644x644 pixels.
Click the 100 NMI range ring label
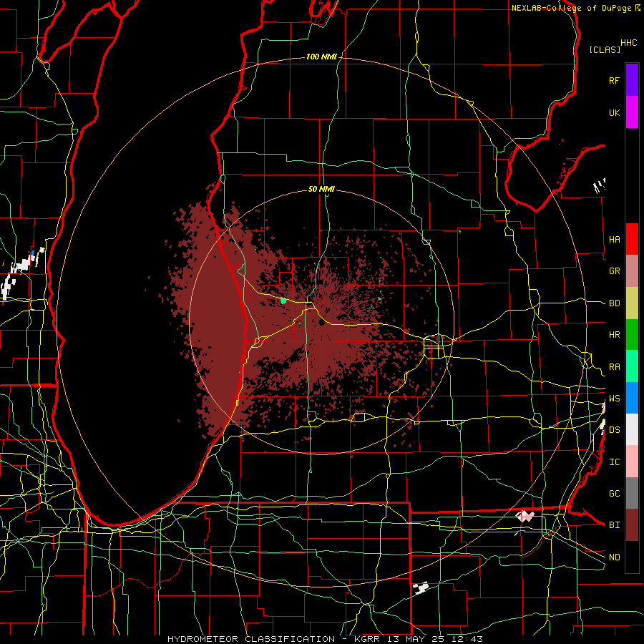321,57
